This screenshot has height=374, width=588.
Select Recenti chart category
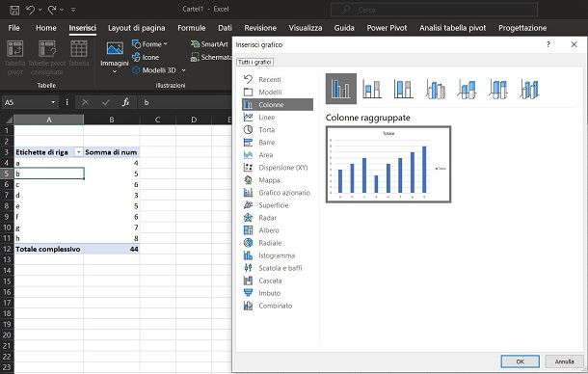point(278,80)
